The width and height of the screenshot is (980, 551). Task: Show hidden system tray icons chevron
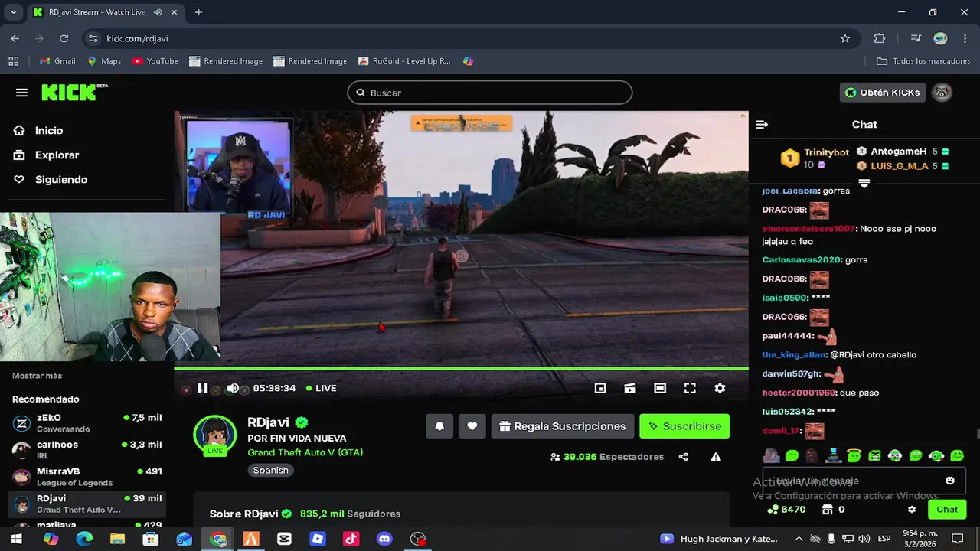(x=799, y=539)
